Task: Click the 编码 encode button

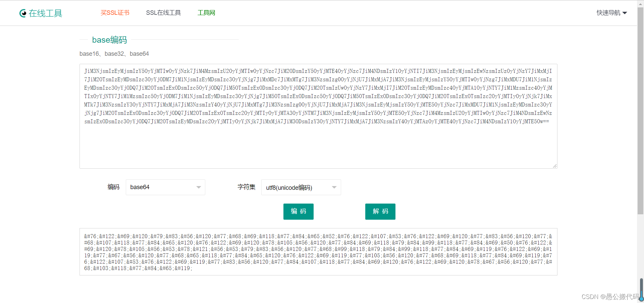Action: point(299,211)
